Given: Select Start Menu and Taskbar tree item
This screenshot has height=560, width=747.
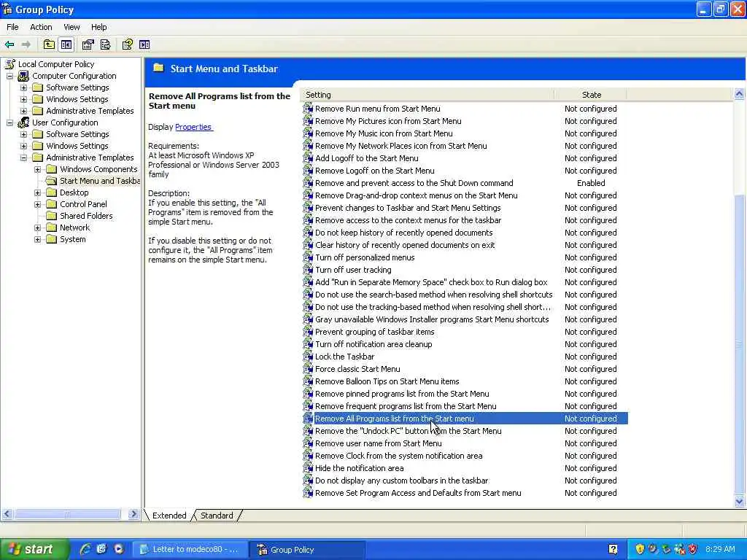Looking at the screenshot, I should (99, 181).
